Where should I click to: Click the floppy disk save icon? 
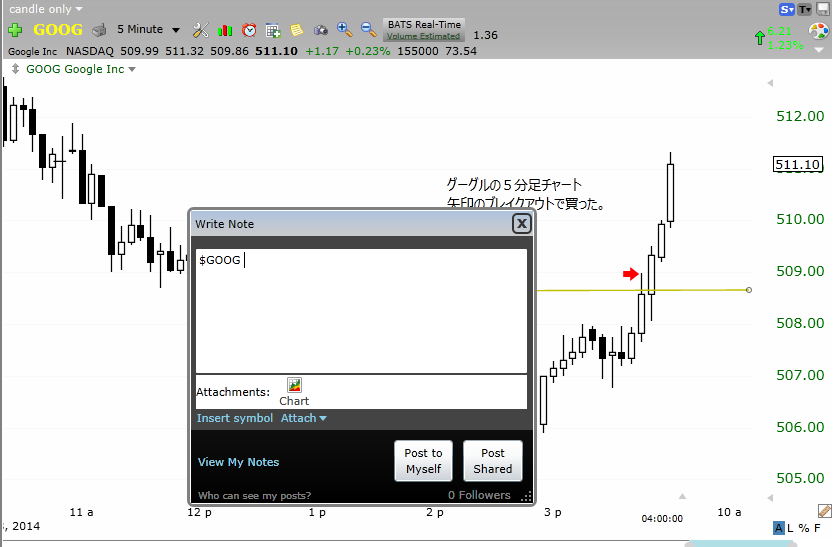tap(823, 8)
